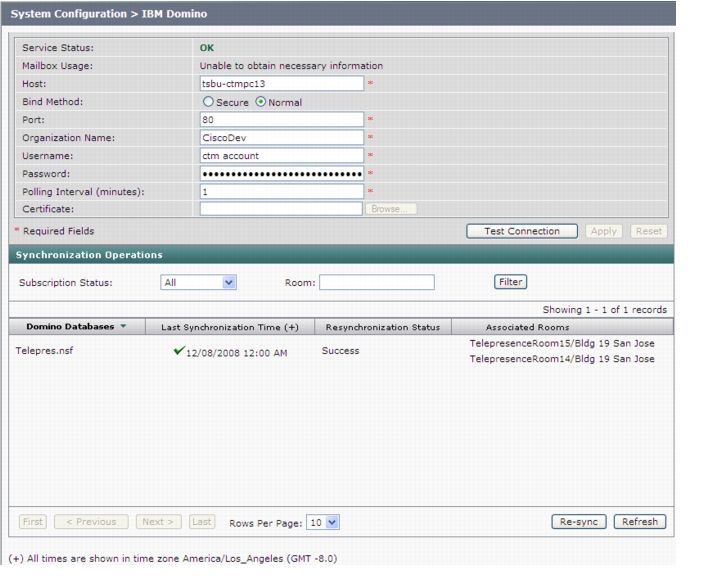Select the Normal bind method radio button
This screenshot has height=583, width=701.
click(x=261, y=102)
